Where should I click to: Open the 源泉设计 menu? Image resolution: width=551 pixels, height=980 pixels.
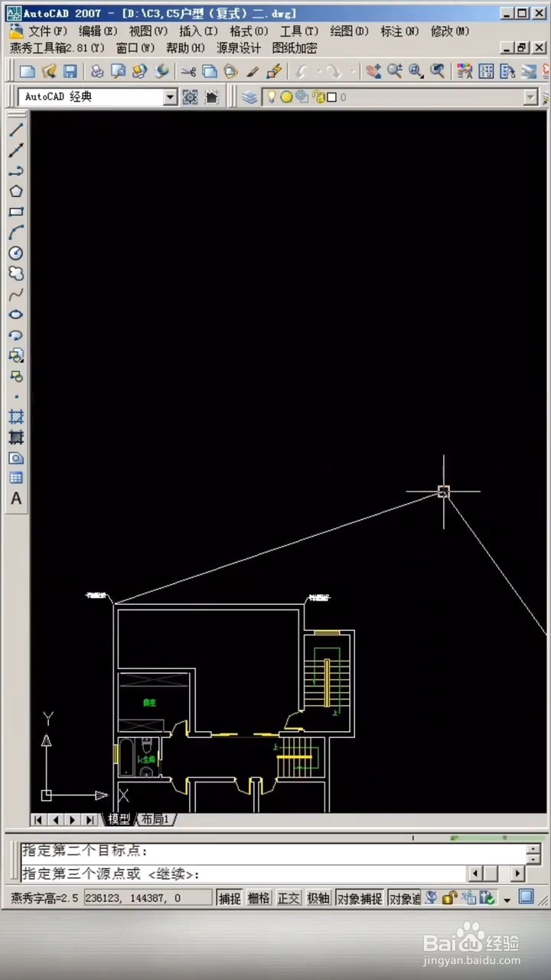(239, 47)
